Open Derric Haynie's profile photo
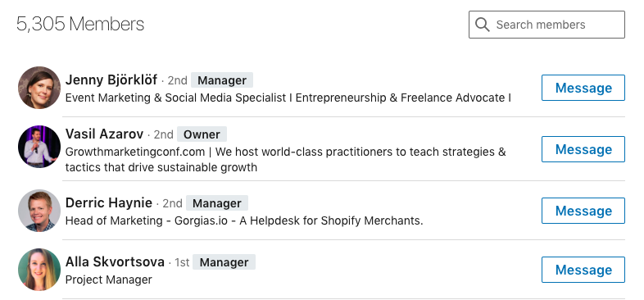The height and width of the screenshot is (300, 644). (39, 211)
